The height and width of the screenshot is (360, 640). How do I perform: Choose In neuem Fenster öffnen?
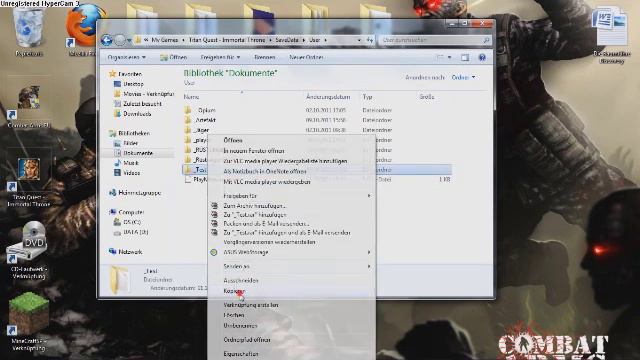(253, 151)
